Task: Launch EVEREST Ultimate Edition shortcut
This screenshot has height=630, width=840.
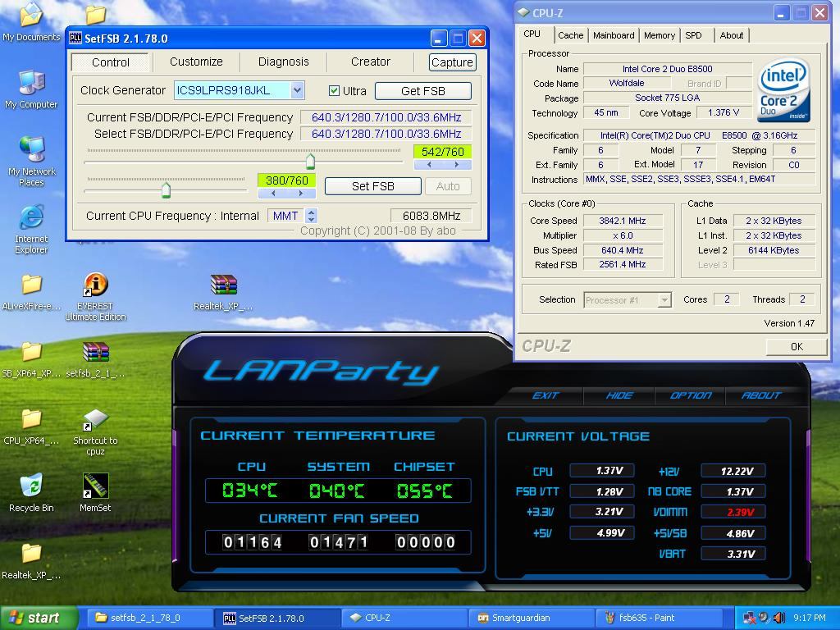Action: click(95, 296)
